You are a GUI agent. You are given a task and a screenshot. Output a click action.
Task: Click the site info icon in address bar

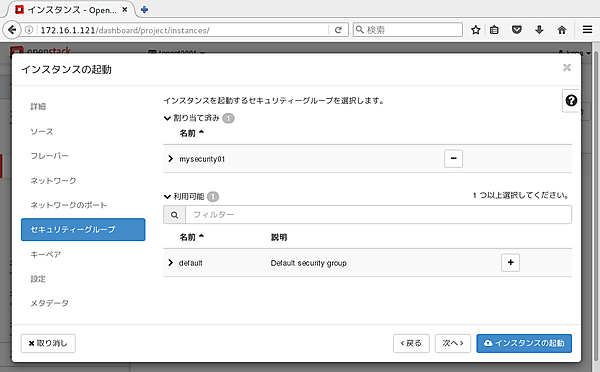click(x=29, y=30)
